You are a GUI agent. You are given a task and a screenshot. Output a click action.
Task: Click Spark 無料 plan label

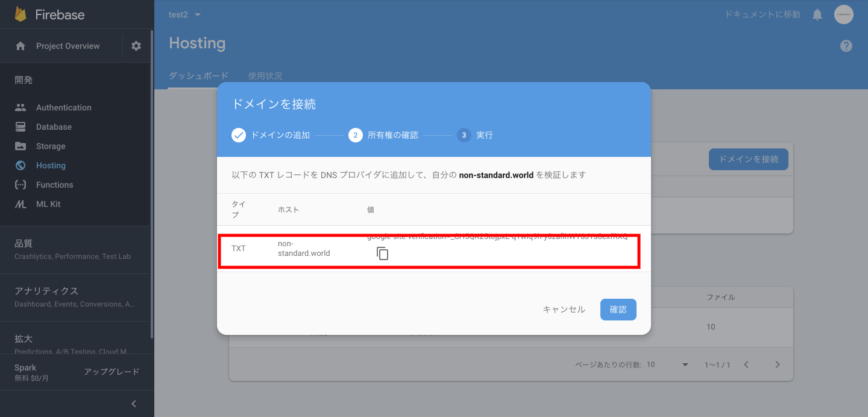pyautogui.click(x=31, y=372)
